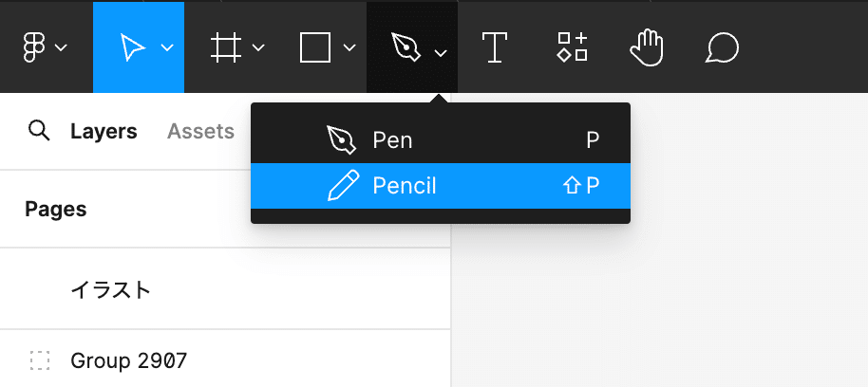The image size is (868, 387).
Task: Select the Move tool arrow icon
Action: tap(132, 47)
